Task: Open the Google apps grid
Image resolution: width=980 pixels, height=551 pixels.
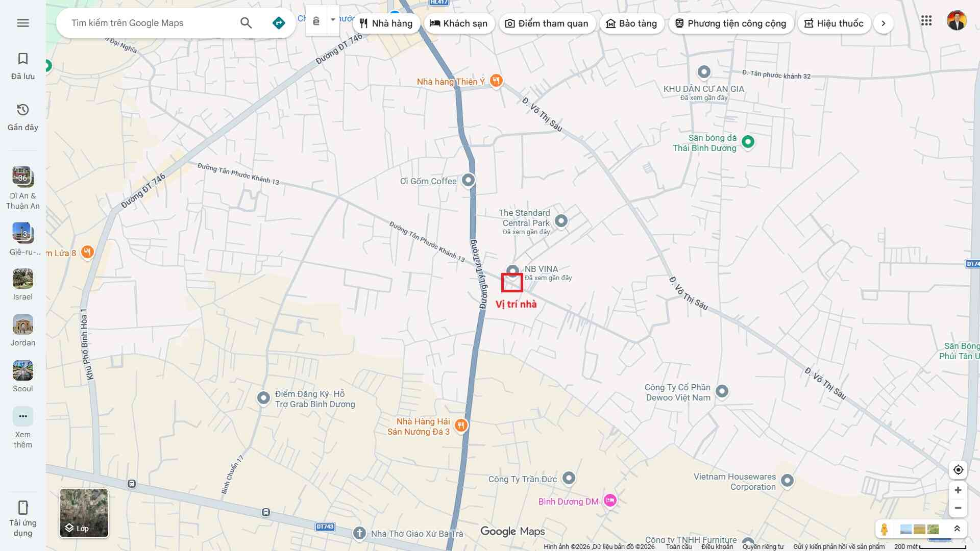Action: 926,20
